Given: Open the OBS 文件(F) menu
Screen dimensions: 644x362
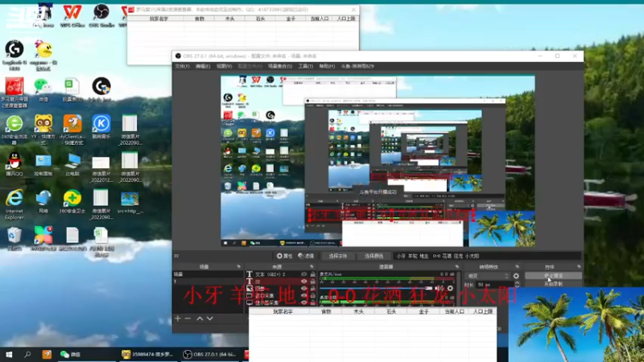Looking at the screenshot, I should (182, 66).
